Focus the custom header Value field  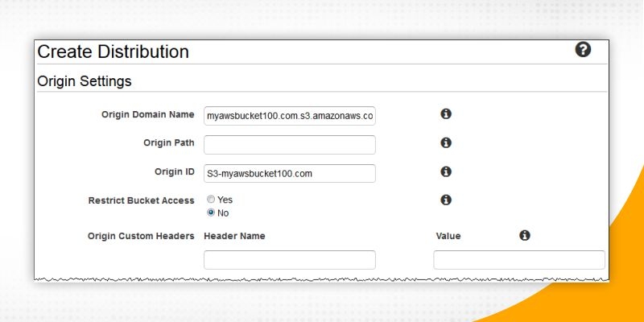tap(519, 260)
